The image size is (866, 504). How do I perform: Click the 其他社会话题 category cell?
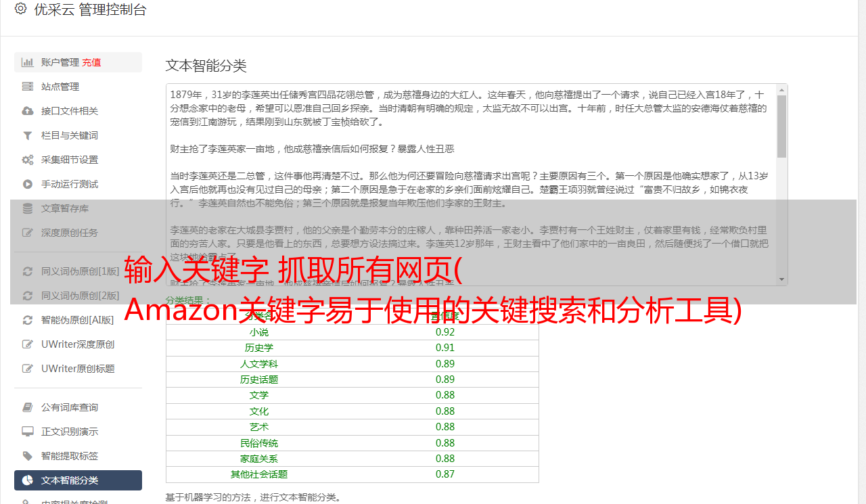point(259,474)
